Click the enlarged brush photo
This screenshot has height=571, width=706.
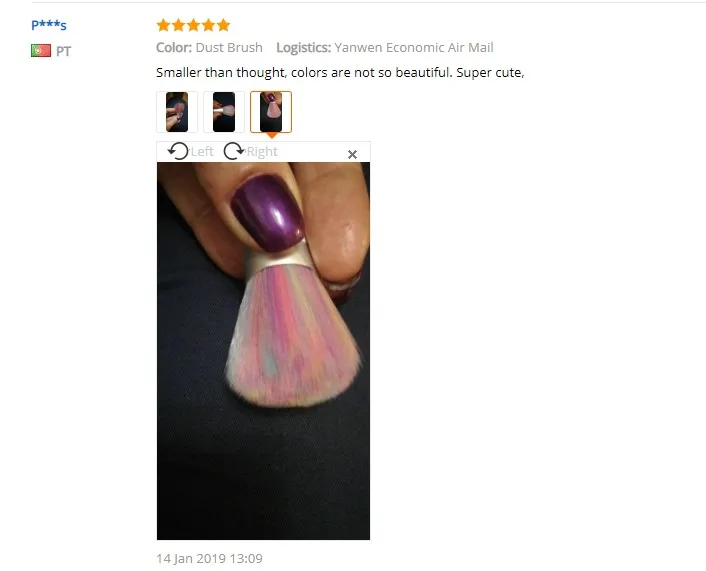[263, 351]
